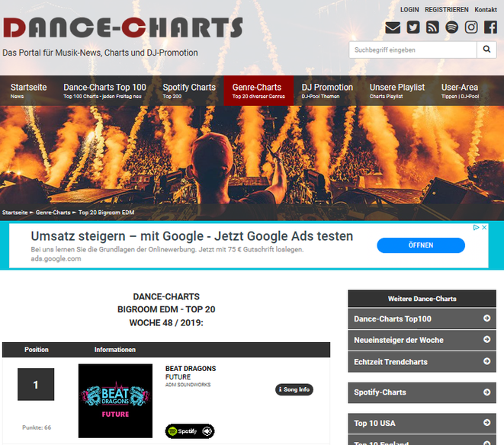Click Top 20 Bigroom EDM breadcrumb
Screen dimensions: 504x445
pyautogui.click(x=107, y=213)
